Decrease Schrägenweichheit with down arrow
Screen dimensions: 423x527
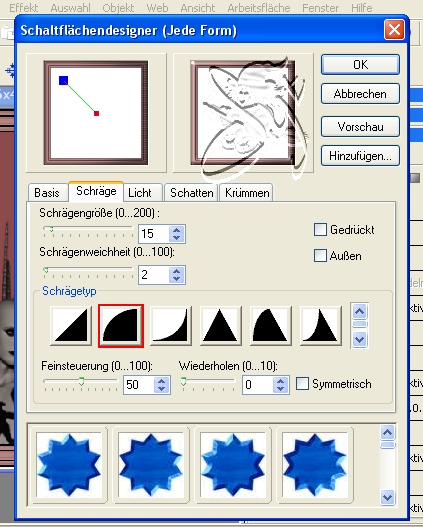177,279
